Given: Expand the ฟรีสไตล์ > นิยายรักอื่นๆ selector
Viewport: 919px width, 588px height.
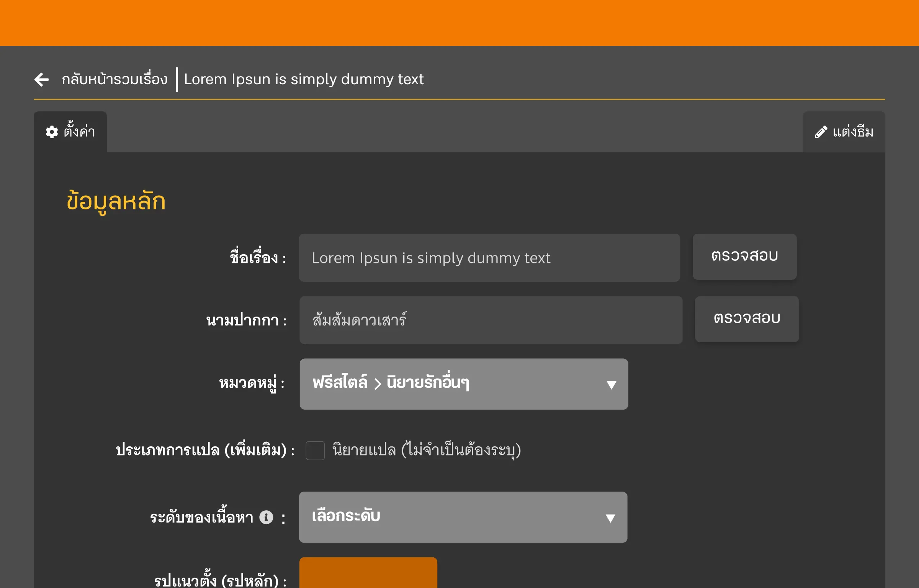Looking at the screenshot, I should click(x=463, y=384).
